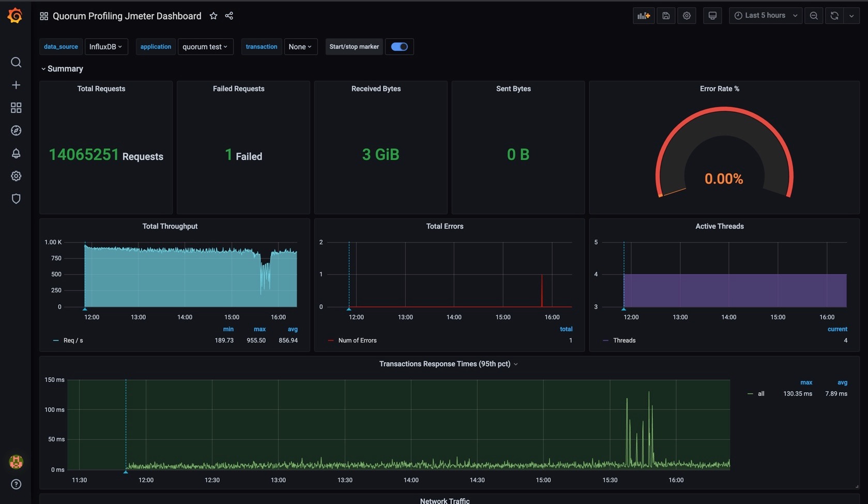The width and height of the screenshot is (868, 504).
Task: Toggle the 'all' series in response times legend
Action: tap(761, 394)
